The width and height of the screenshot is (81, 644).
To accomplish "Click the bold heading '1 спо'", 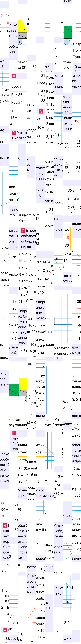I will 50,98.
